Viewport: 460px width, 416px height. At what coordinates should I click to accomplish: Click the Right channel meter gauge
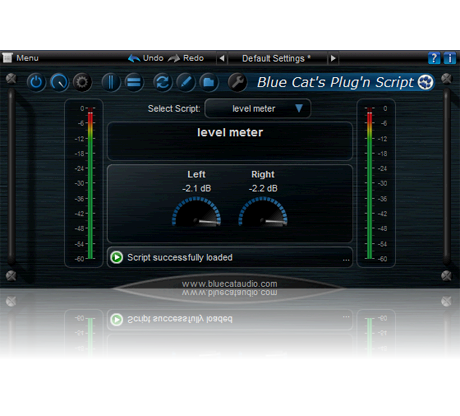pyautogui.click(x=263, y=212)
